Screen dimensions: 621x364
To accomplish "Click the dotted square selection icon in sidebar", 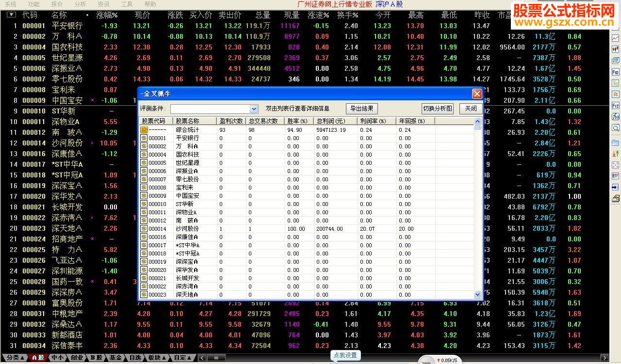I will click(x=615, y=165).
